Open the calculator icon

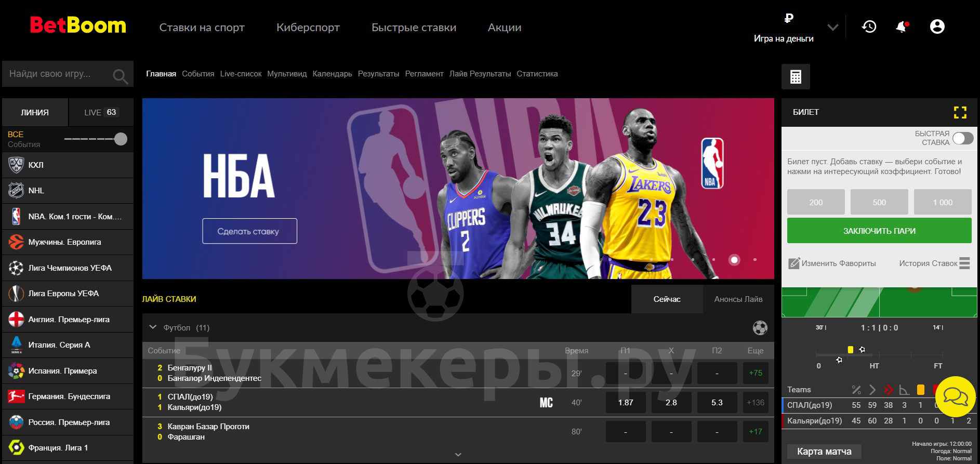[x=796, y=77]
